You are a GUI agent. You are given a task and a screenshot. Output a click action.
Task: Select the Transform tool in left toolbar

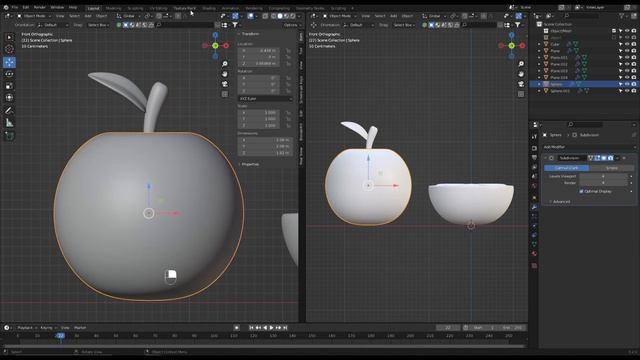click(9, 98)
